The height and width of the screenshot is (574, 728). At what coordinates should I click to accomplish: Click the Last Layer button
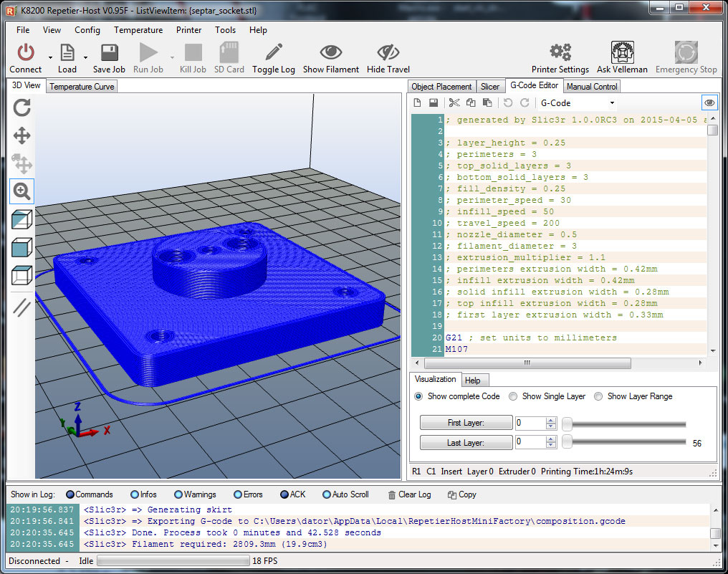coord(466,443)
